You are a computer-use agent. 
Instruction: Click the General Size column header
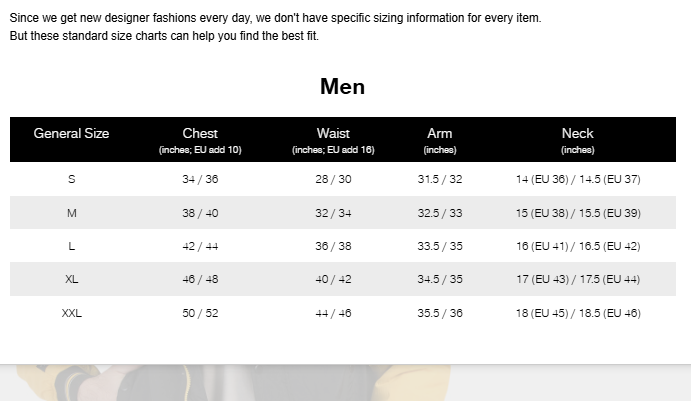(x=71, y=133)
